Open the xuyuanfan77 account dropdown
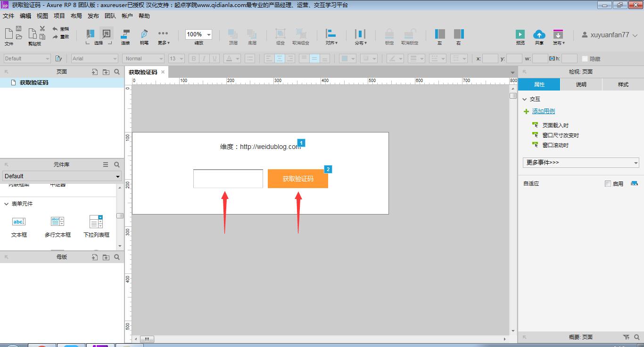 pyautogui.click(x=609, y=35)
